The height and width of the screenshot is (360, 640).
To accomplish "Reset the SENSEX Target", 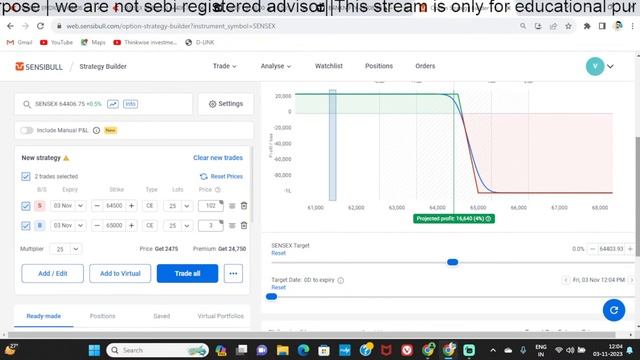I will tap(279, 253).
